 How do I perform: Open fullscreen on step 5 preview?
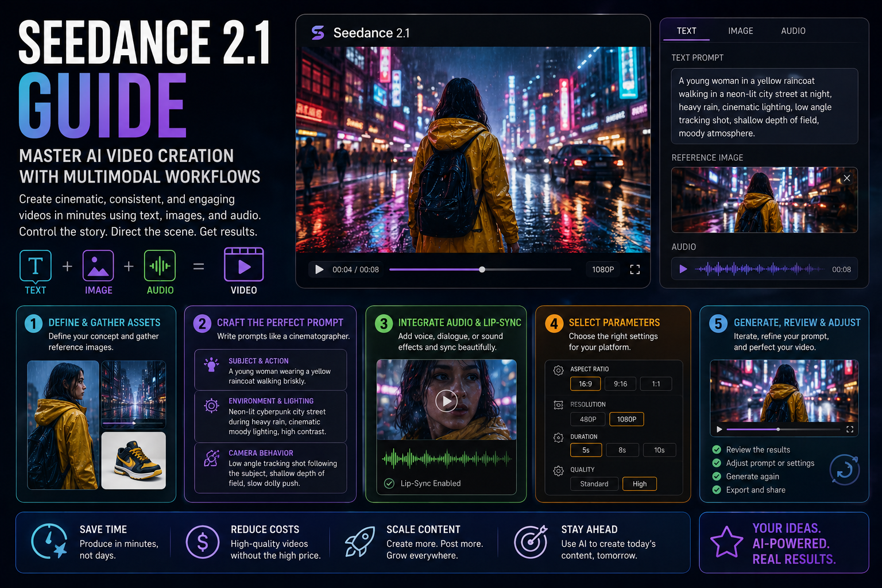(850, 429)
